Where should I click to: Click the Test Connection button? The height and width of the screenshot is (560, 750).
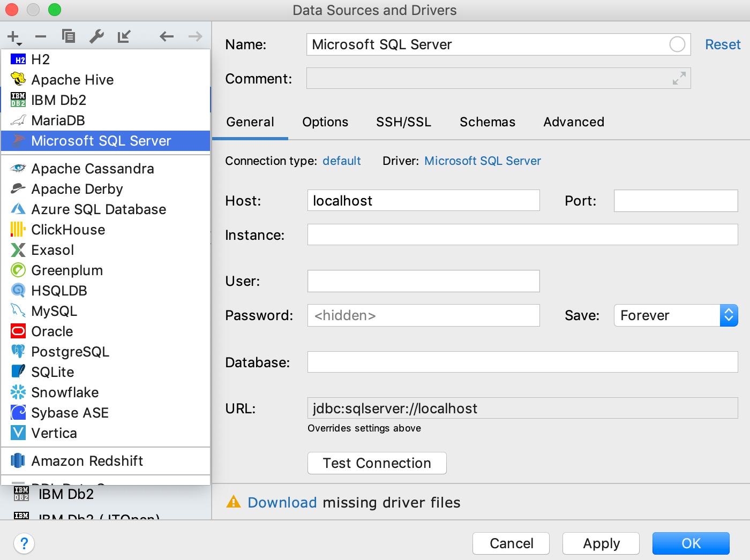pyautogui.click(x=377, y=463)
